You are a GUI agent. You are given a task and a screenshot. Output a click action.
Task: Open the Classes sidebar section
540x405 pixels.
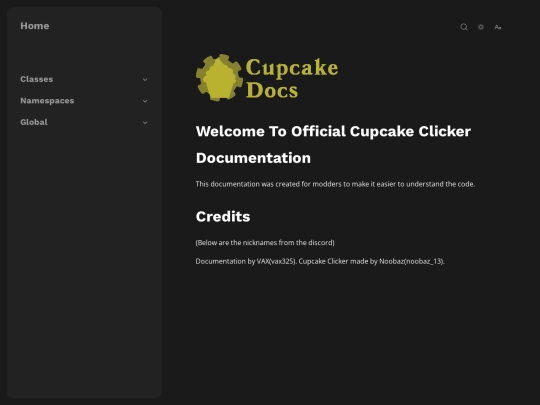(84, 79)
